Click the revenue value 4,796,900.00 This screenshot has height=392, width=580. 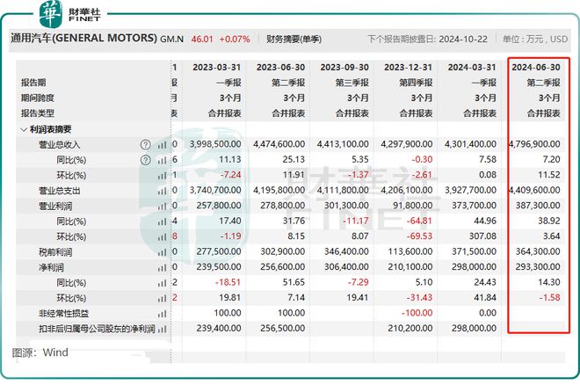coord(535,144)
